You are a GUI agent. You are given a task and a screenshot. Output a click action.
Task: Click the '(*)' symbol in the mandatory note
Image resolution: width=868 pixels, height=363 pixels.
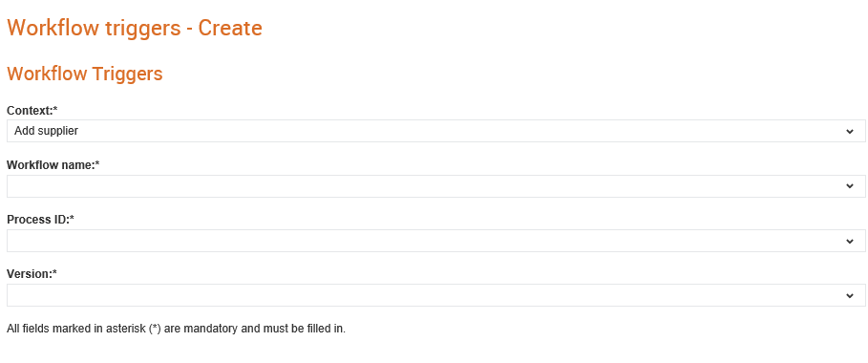155,329
